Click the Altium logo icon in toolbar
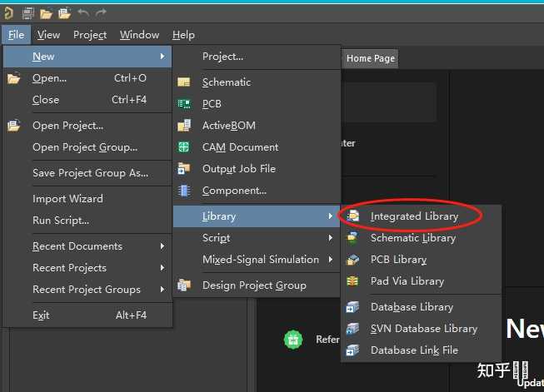 (8, 13)
